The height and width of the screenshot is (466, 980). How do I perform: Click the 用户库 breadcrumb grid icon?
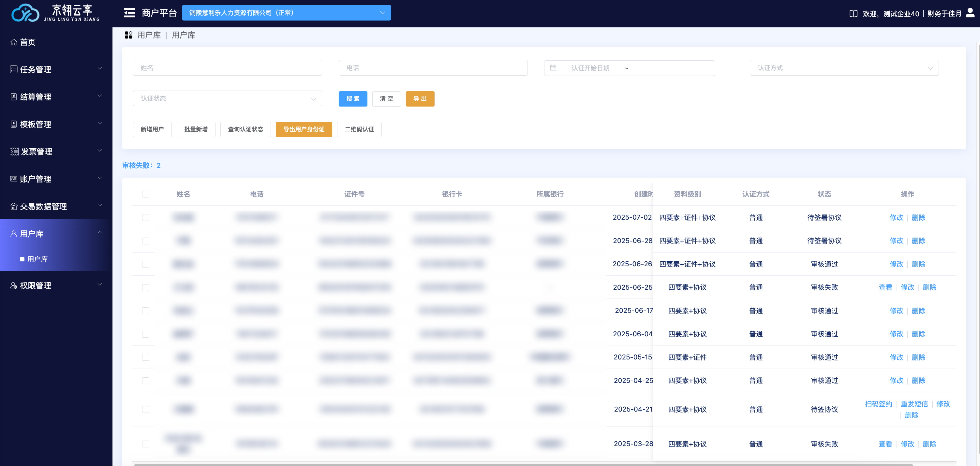[128, 35]
